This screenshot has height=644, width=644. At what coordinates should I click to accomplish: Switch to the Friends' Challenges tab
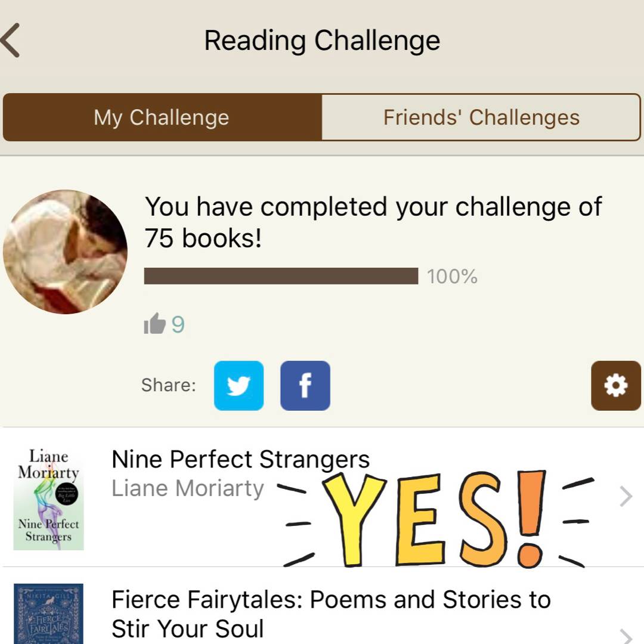click(x=481, y=117)
